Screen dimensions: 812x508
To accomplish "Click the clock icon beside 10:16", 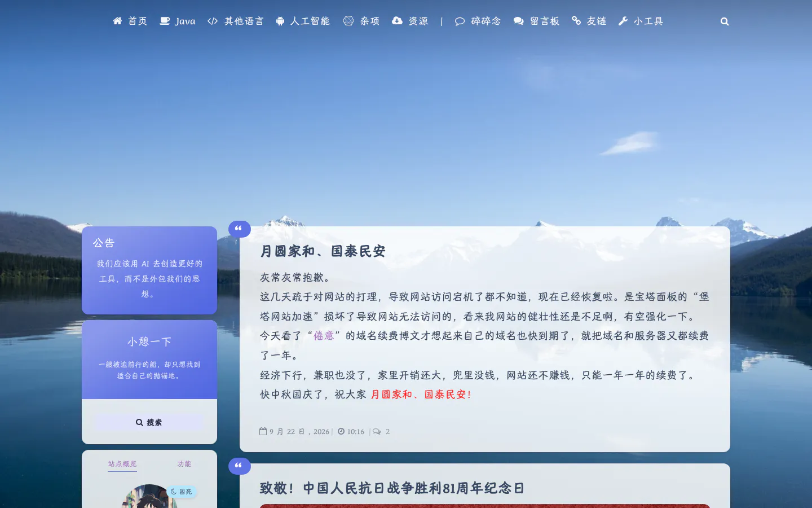I will point(341,431).
